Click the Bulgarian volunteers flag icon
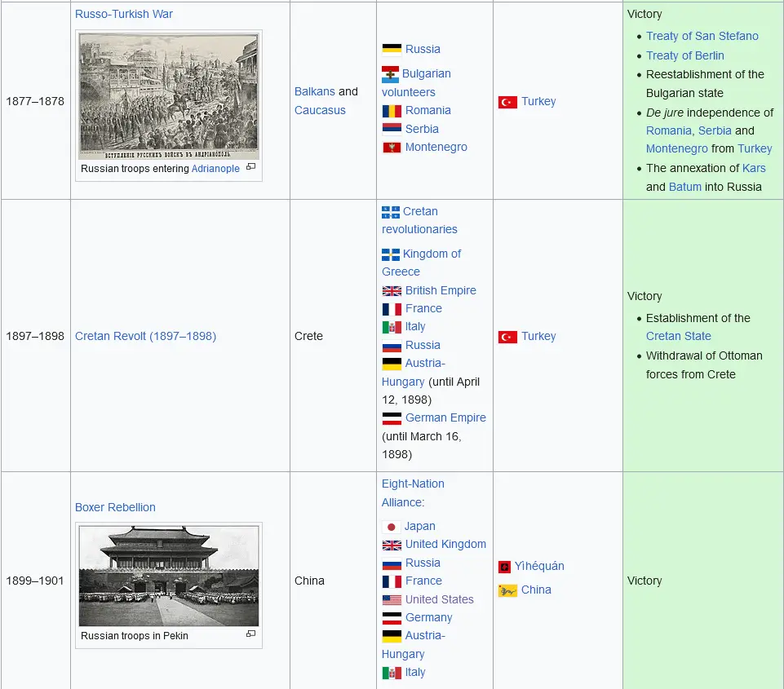Screen dimensions: 784x689 click(x=390, y=74)
